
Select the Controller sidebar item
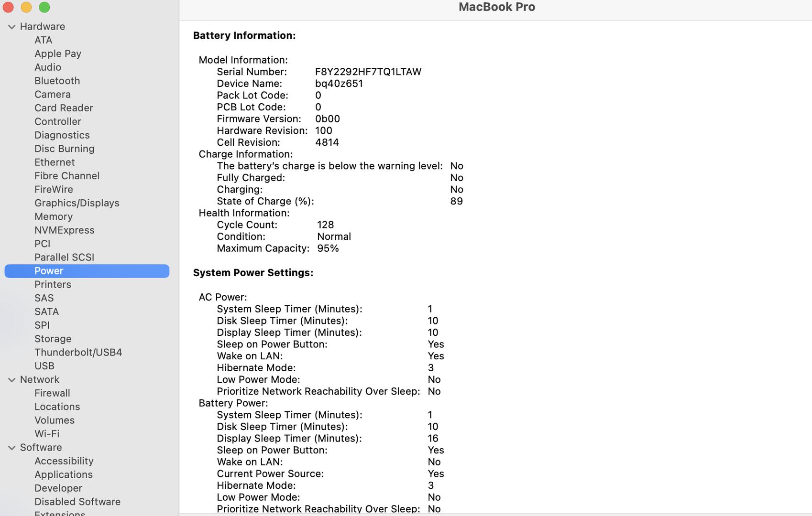[x=58, y=121]
